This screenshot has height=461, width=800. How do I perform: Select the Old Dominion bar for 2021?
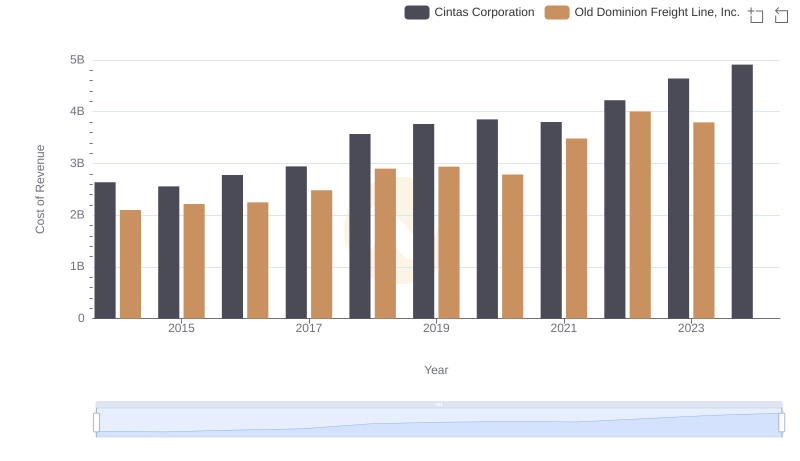click(x=577, y=228)
